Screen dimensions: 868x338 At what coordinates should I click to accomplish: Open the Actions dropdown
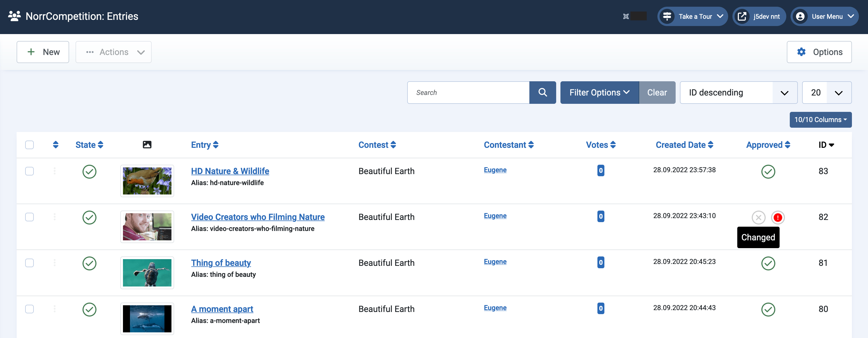[x=114, y=52]
